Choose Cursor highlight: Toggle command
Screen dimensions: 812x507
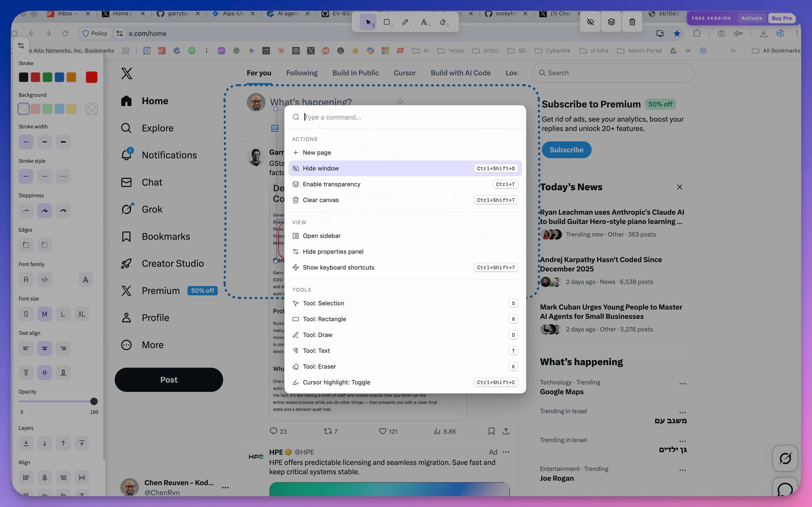click(x=405, y=383)
